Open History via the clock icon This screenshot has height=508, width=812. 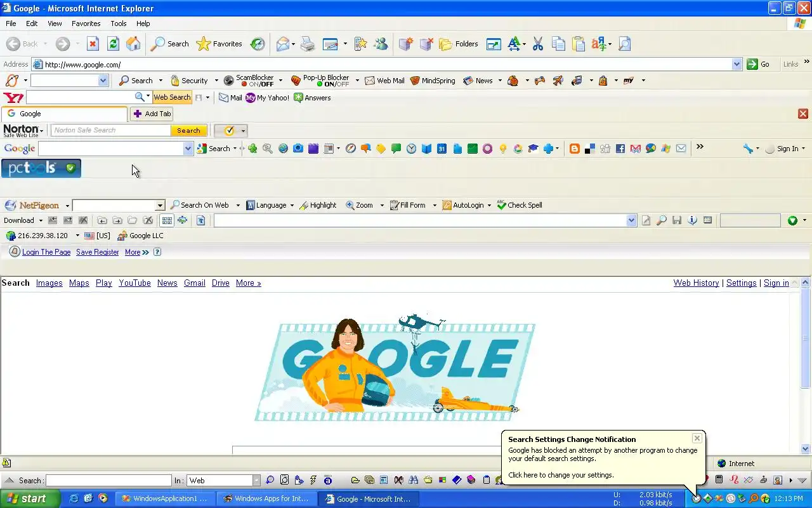click(x=258, y=44)
